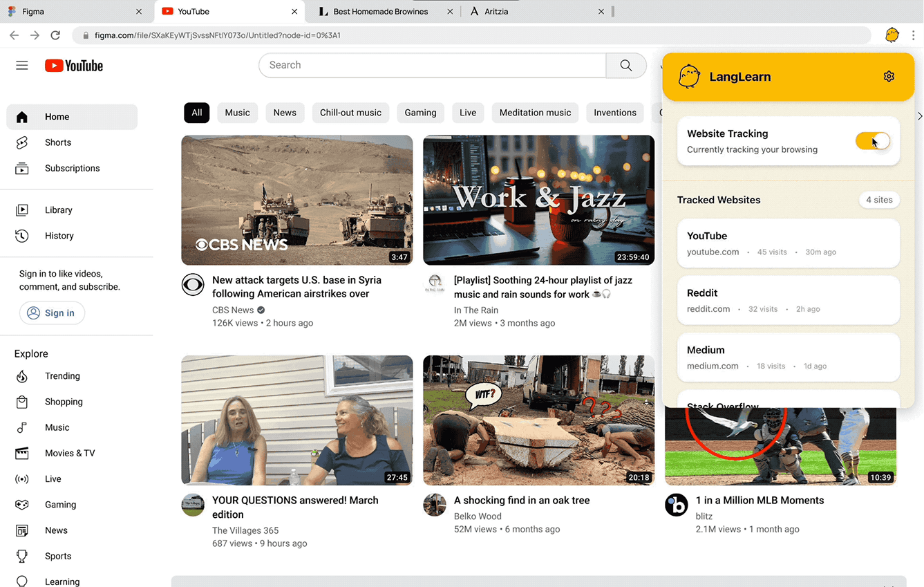Select the Meditation music chip

(x=536, y=113)
